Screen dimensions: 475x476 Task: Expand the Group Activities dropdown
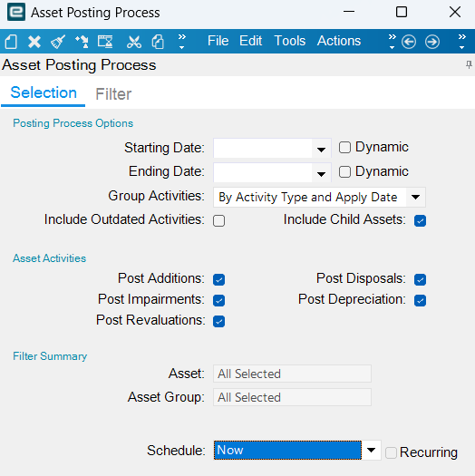coord(415,198)
